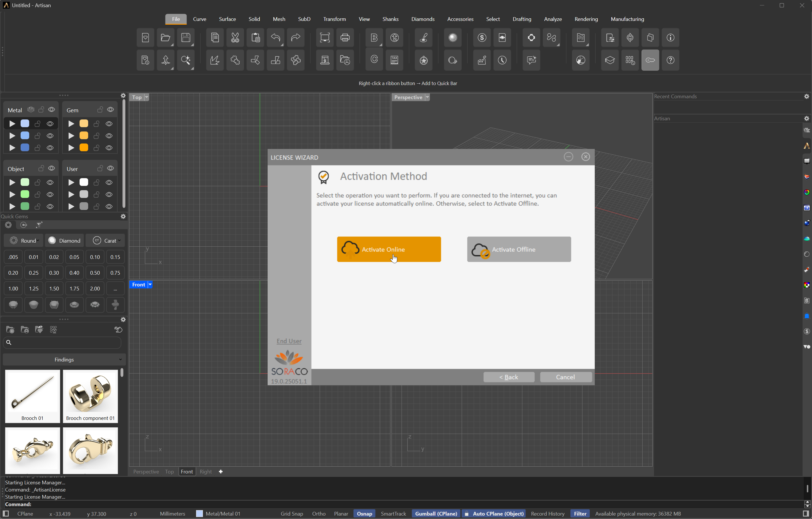Click the Command input line

click(401, 504)
